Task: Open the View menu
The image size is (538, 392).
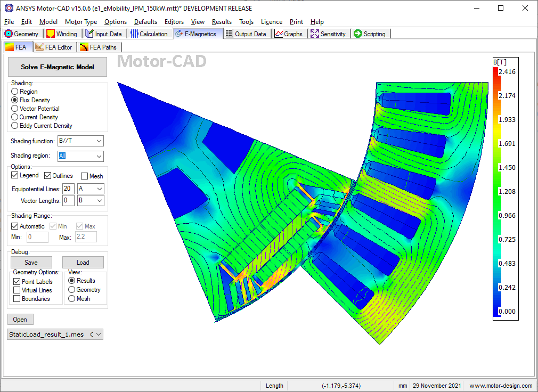Action: coord(198,22)
